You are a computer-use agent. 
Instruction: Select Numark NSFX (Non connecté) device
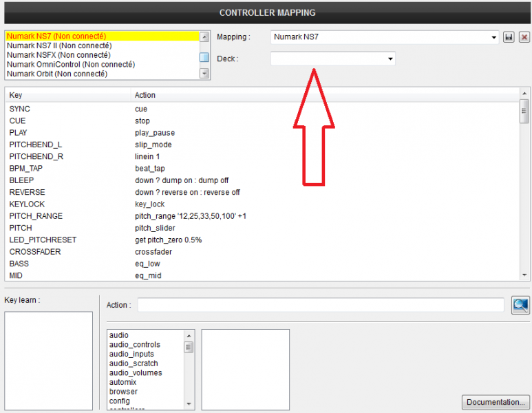102,55
